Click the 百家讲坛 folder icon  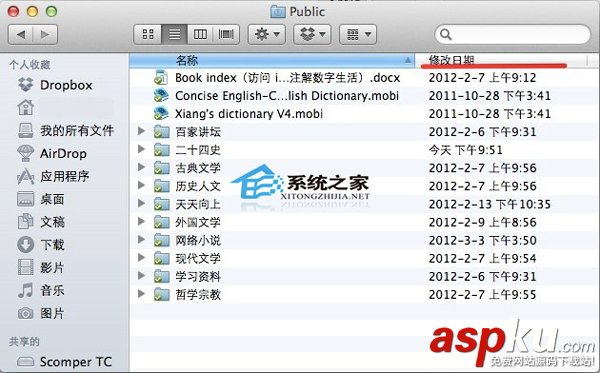(x=161, y=132)
